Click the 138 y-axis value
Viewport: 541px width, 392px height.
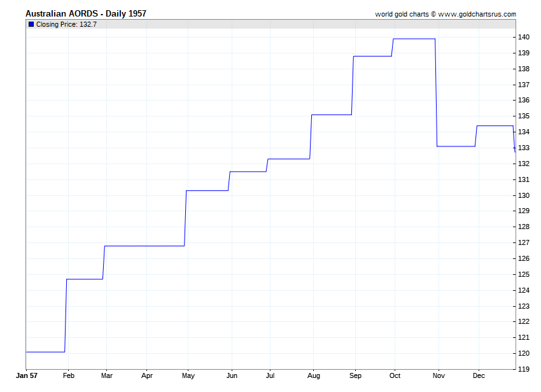524,69
